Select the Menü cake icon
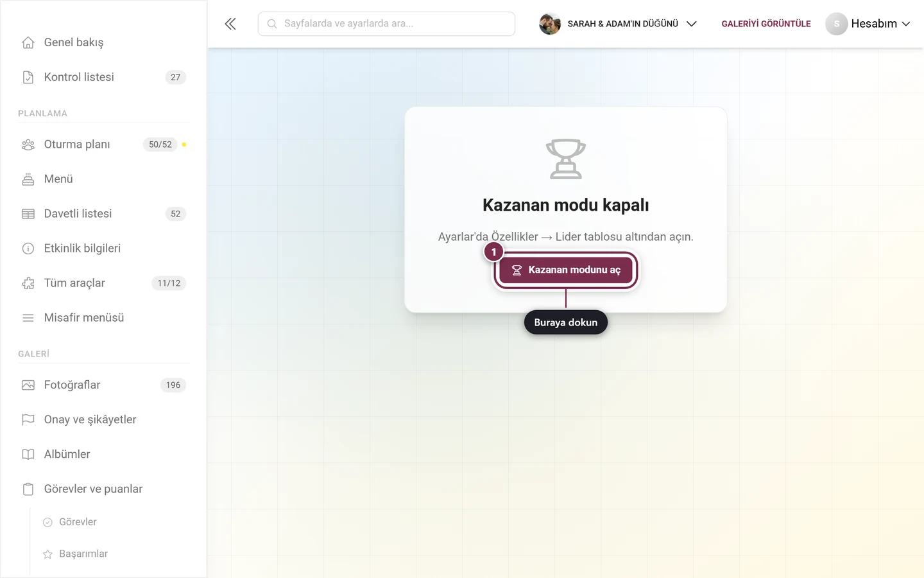The image size is (924, 578). [x=28, y=179]
